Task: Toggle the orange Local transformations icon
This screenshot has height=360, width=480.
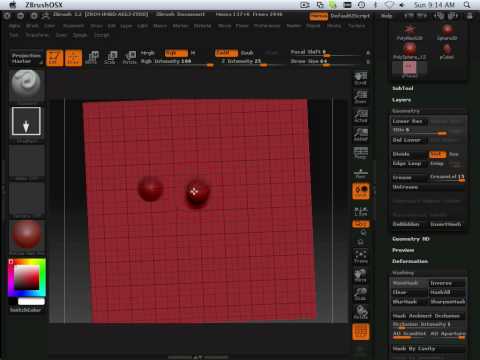Action: [361, 191]
